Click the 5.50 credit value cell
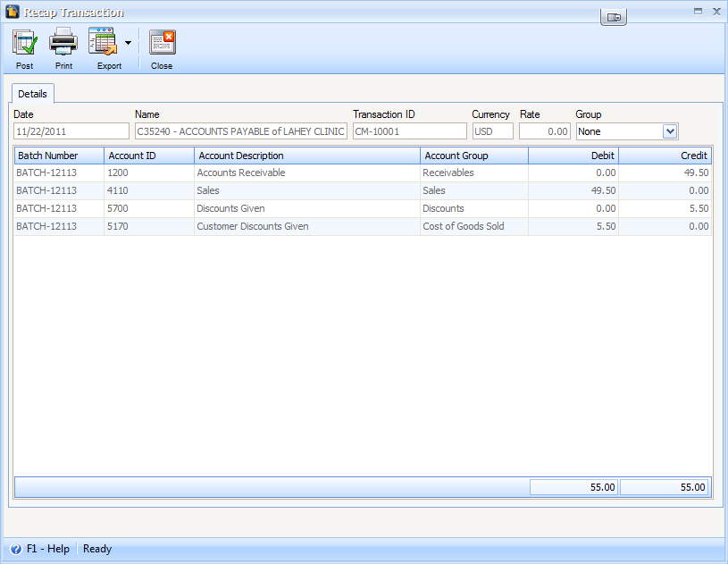Screen dimensions: 728x564 click(665, 208)
